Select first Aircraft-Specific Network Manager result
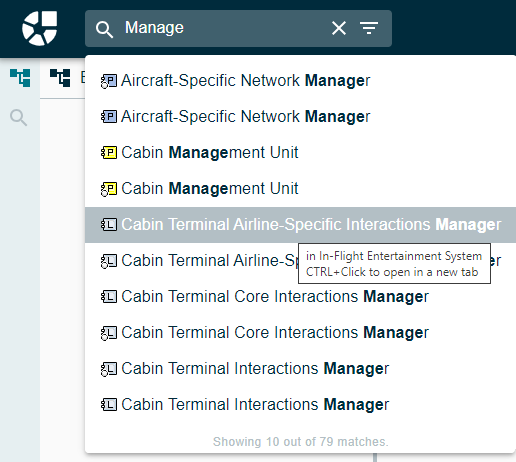The width and height of the screenshot is (516, 462). [x=300, y=81]
